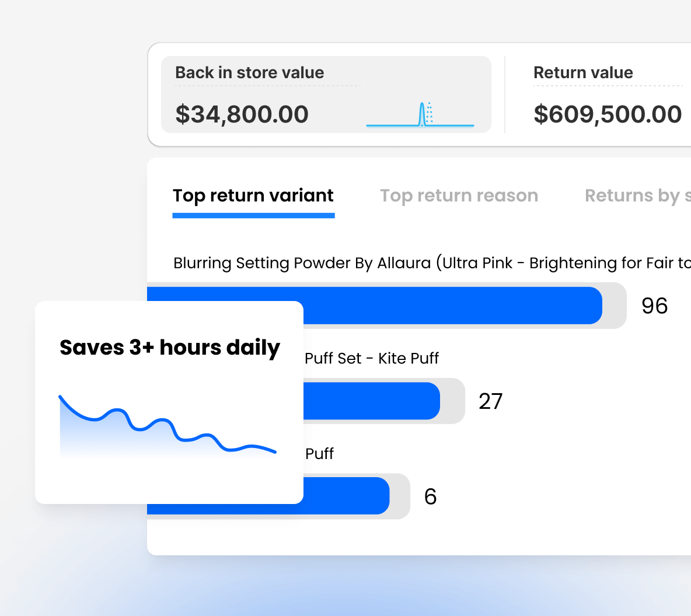Click the value 6 beside bottom bar
Image resolution: width=691 pixels, height=616 pixels.
tap(430, 496)
